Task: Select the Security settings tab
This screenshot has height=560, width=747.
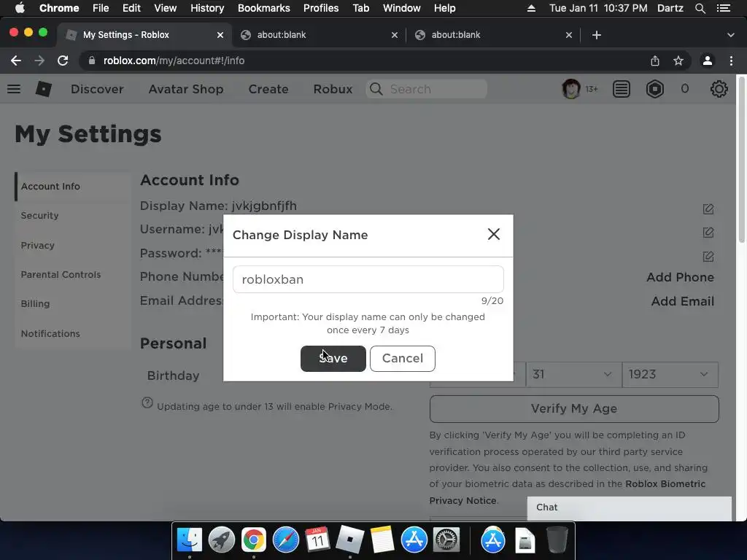Action: point(39,216)
